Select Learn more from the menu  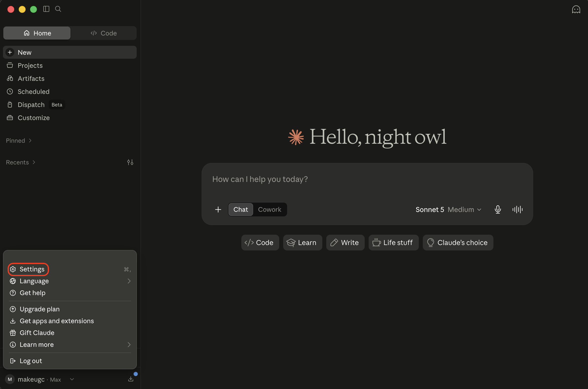[x=70, y=345]
